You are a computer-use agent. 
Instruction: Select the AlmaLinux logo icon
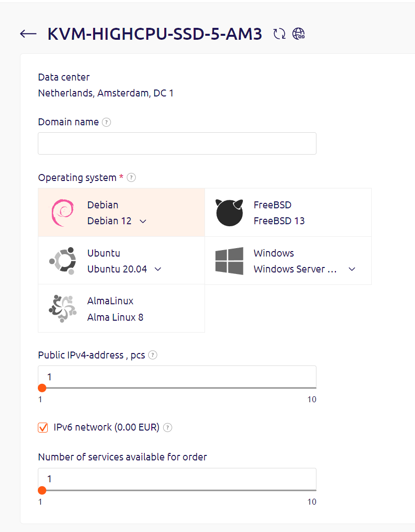click(x=62, y=308)
